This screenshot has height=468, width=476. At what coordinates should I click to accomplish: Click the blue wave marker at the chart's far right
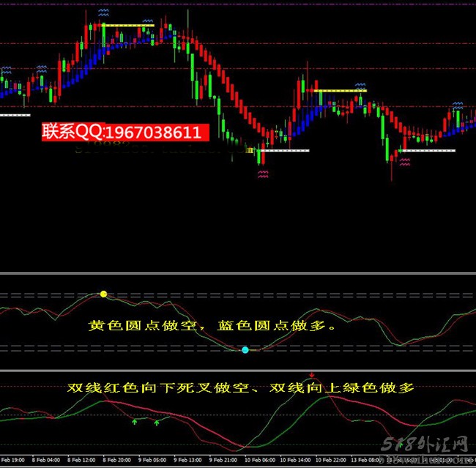click(458, 105)
